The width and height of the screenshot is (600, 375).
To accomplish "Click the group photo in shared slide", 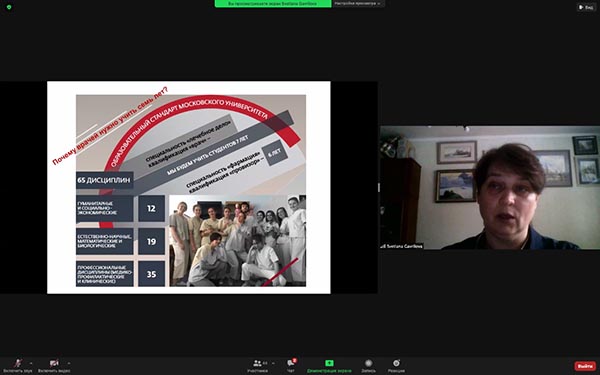I will [237, 241].
